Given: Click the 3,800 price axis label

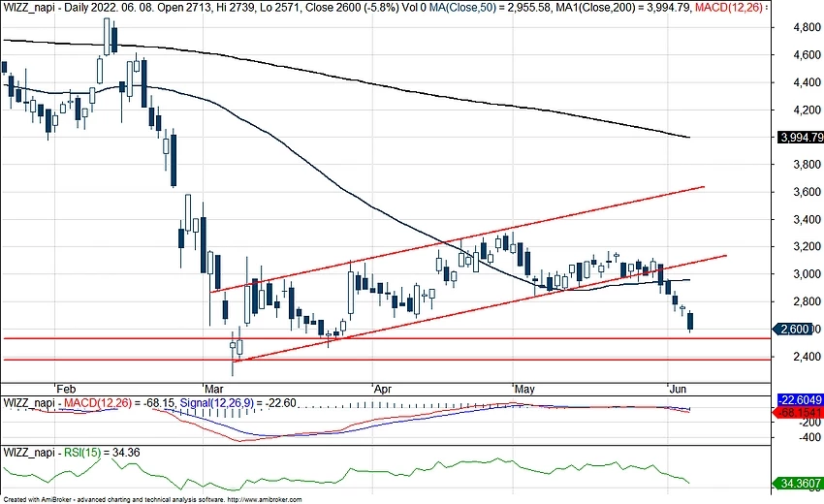Looking at the screenshot, I should click(x=807, y=165).
